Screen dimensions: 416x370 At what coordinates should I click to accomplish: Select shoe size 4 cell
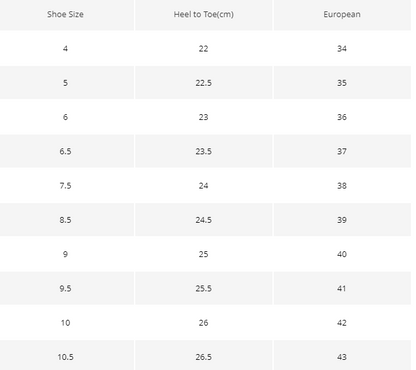(65, 49)
